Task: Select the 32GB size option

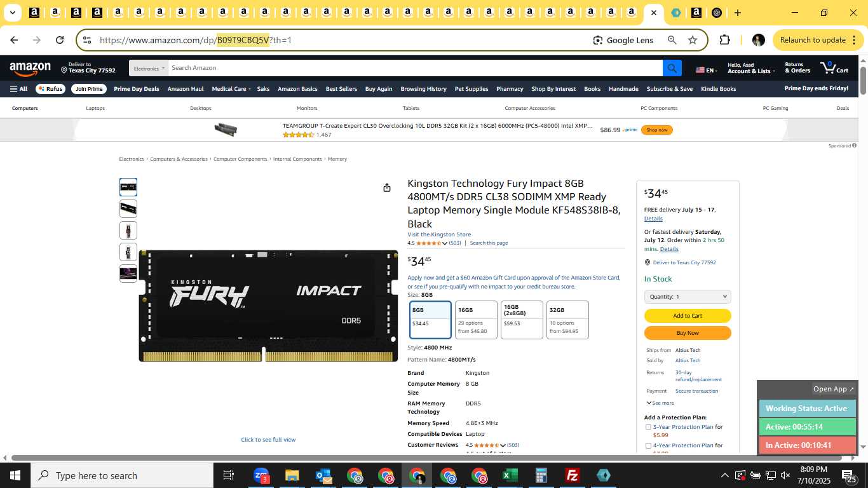Action: (567, 320)
